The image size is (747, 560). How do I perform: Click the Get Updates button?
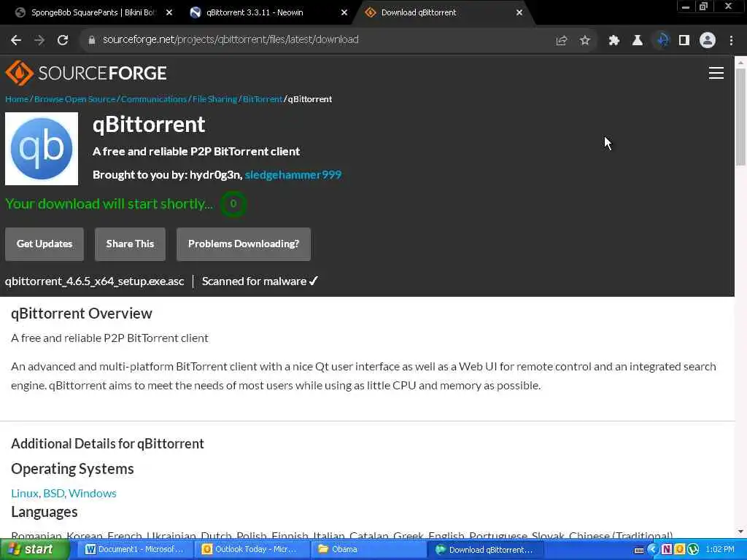click(44, 244)
